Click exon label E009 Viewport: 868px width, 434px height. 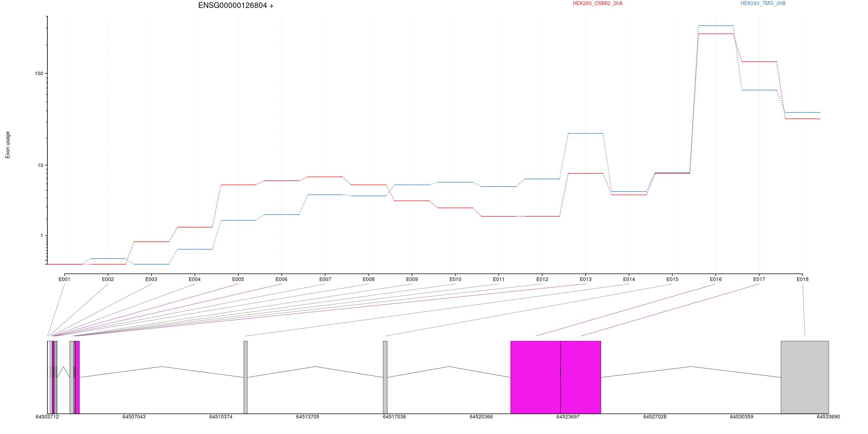(x=412, y=279)
